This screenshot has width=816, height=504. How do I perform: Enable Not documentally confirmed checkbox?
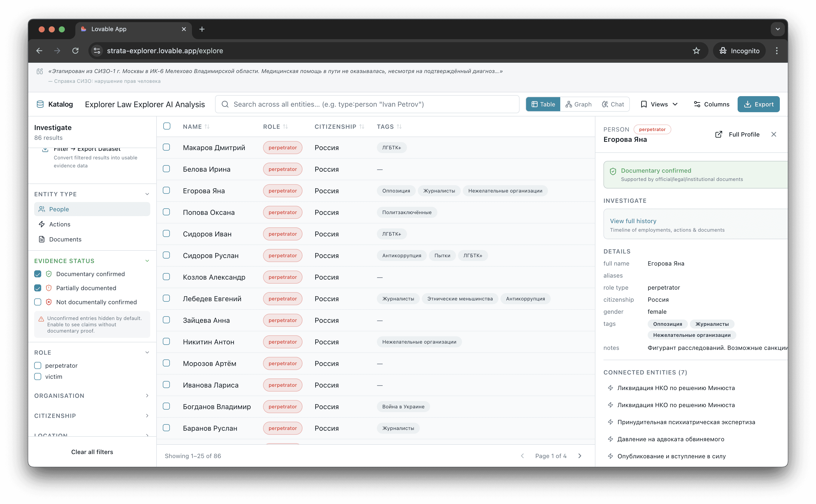pos(38,302)
